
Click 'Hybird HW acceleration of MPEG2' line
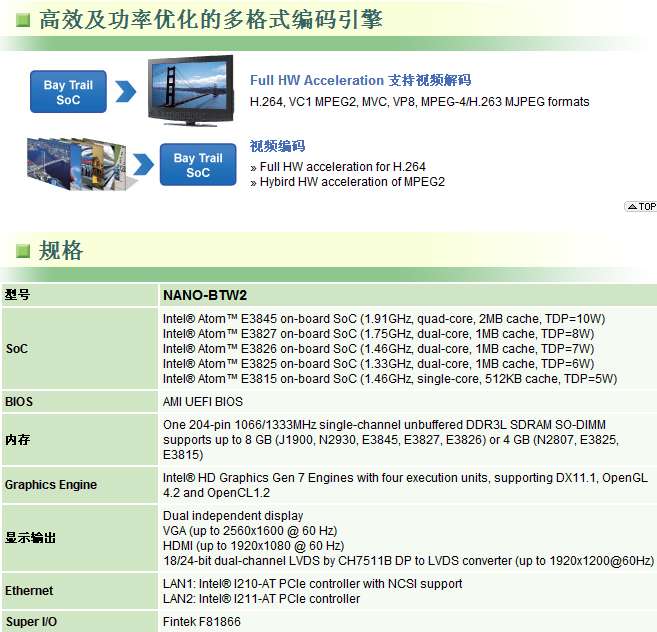click(348, 182)
